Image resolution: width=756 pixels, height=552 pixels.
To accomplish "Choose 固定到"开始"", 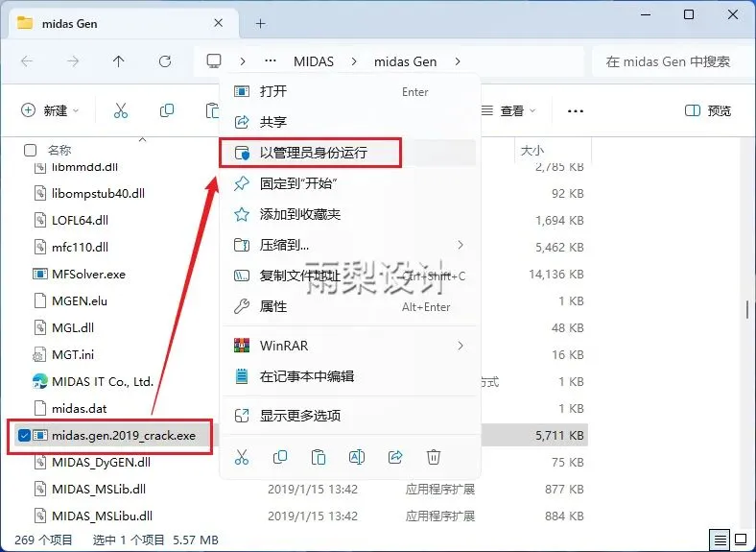I will pos(349,183).
